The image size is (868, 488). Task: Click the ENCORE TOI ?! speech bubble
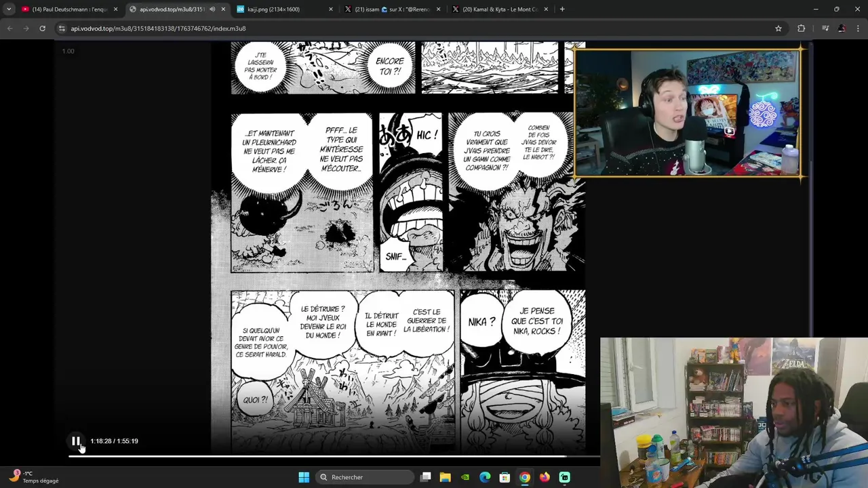[389, 66]
